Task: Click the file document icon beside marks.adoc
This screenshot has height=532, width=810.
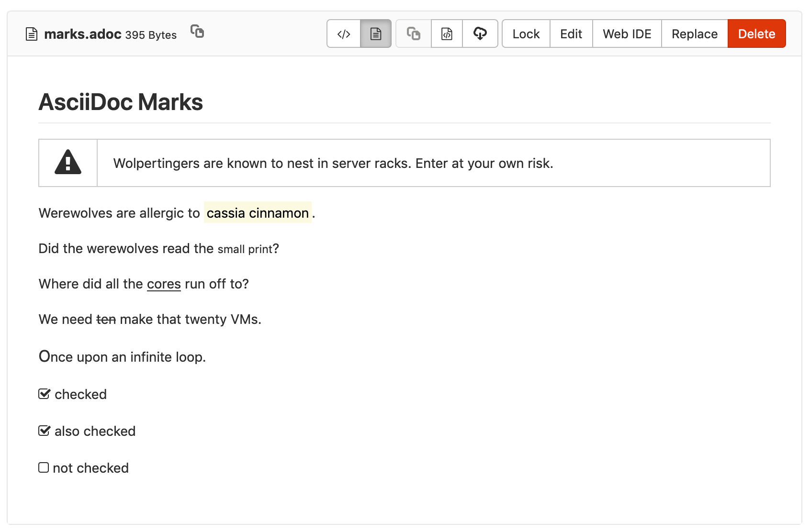Action: point(32,34)
